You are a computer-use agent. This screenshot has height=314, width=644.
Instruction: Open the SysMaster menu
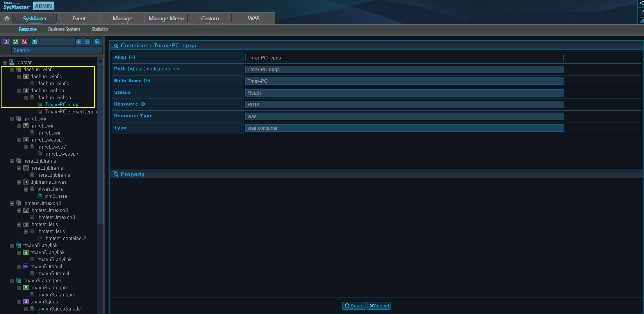tap(35, 18)
